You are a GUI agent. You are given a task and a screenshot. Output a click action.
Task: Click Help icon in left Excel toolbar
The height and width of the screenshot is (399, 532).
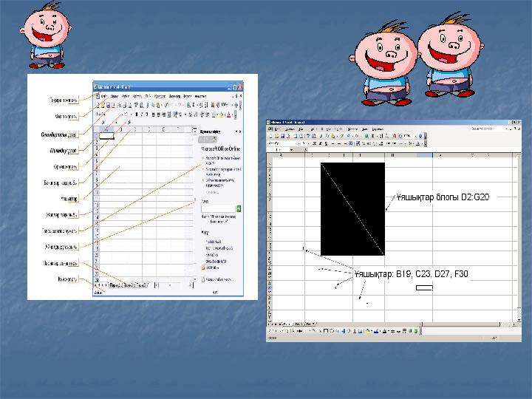pos(236,105)
